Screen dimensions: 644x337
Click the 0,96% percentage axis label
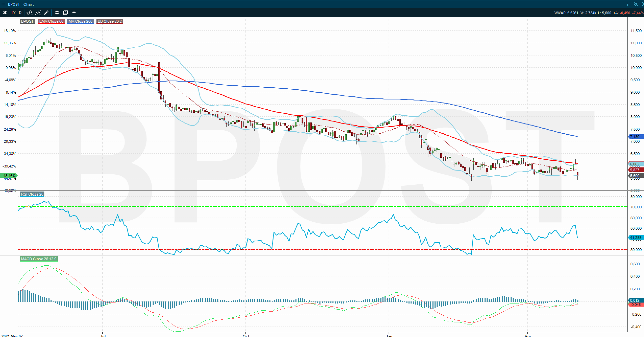(10, 68)
